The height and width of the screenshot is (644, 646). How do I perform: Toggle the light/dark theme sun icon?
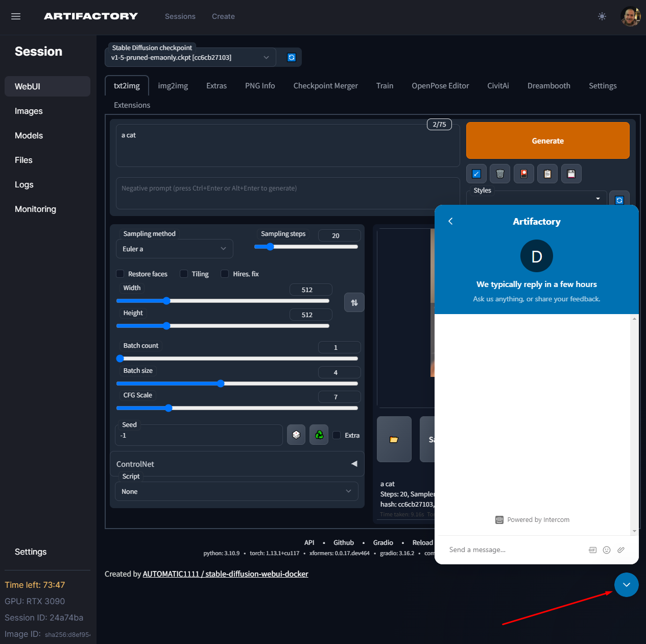602,16
